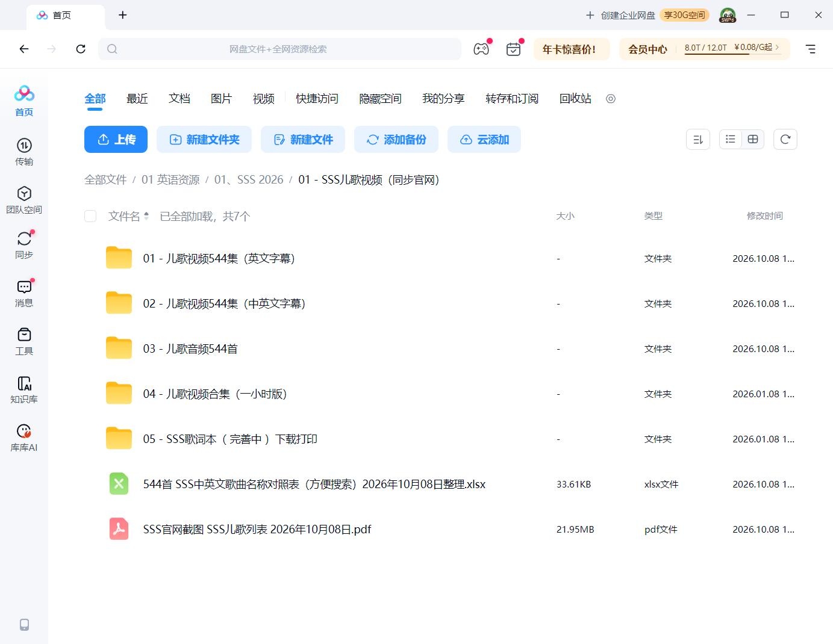Image resolution: width=833 pixels, height=644 pixels.
Task: Switch to list view
Action: 731,140
